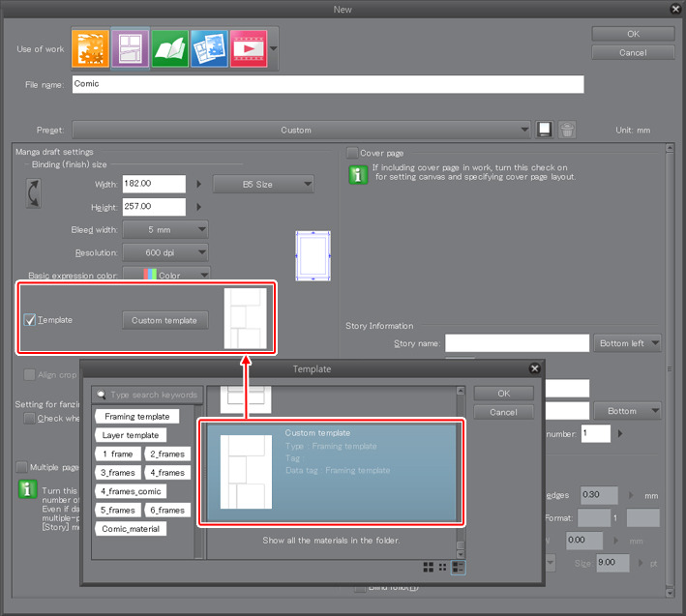The width and height of the screenshot is (686, 616).
Task: Expand the Height slider arrow
Action: point(199,206)
